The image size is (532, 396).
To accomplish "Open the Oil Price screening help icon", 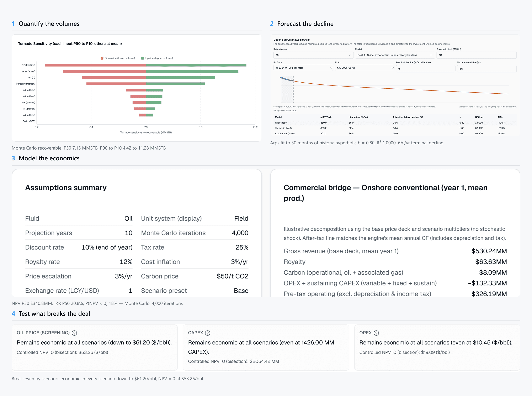I will pos(74,333).
